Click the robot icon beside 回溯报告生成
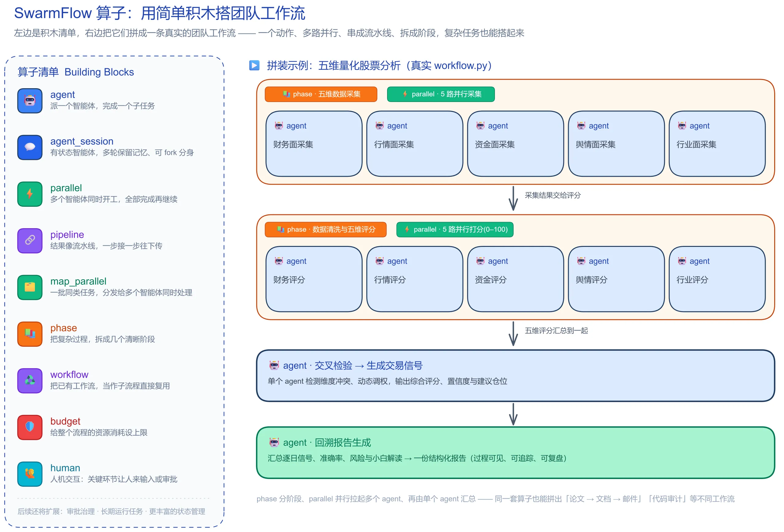This screenshot has width=784, height=532. 274,442
